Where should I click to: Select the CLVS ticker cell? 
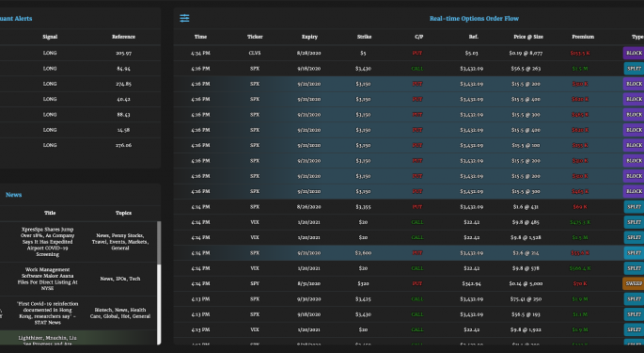255,53
